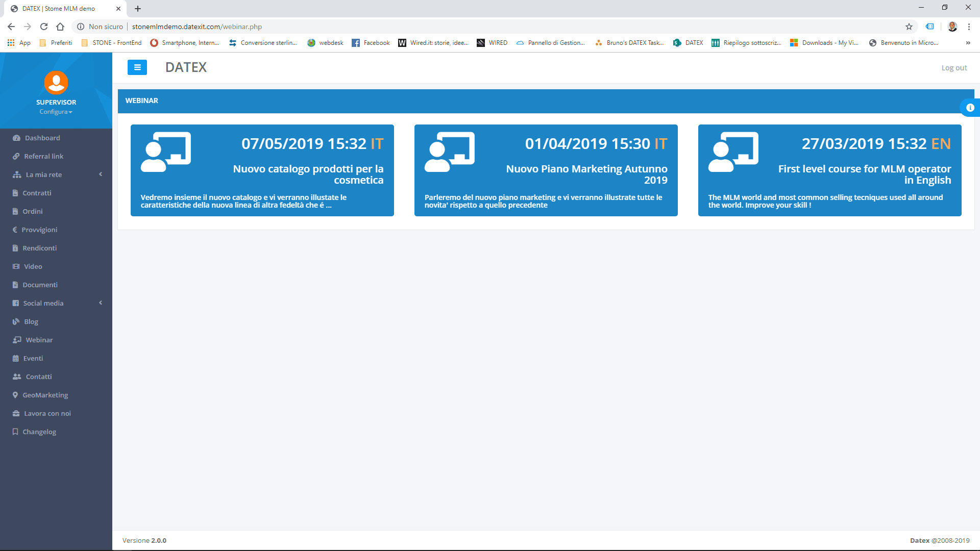Open the 07/05/2019 Nuovo catalogo prodotti webinar card
980x551 pixels.
(262, 170)
